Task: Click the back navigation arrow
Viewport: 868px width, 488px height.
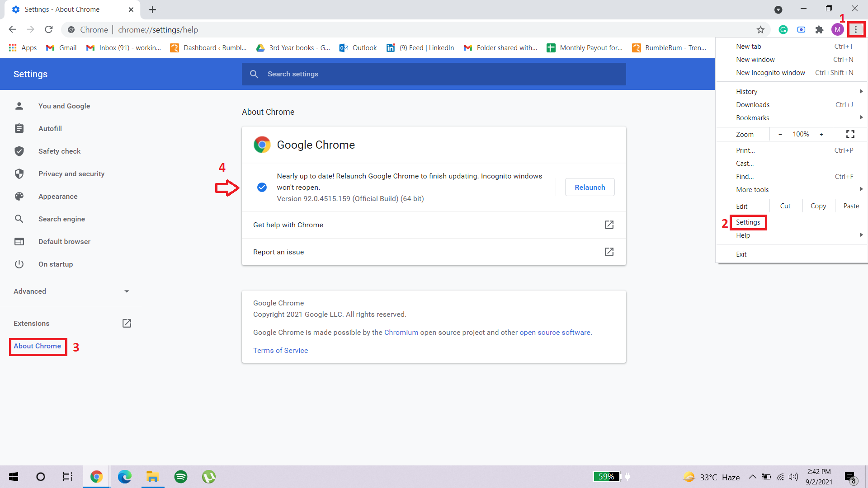Action: pyautogui.click(x=12, y=30)
